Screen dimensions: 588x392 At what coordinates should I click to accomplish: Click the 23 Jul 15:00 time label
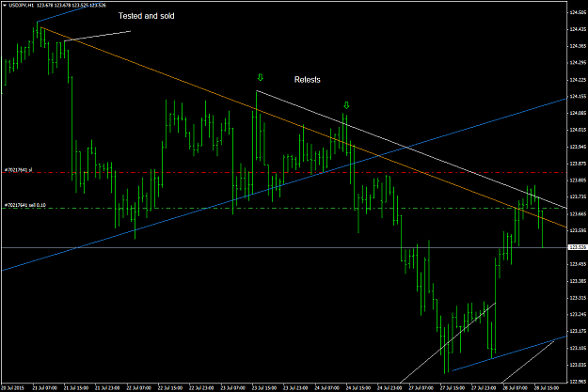[264, 388]
